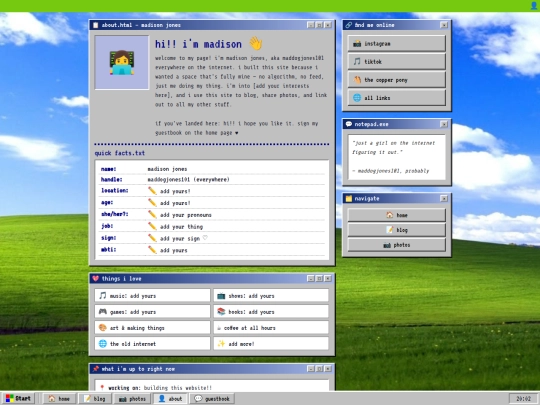Click the 'quick facts.txt' heading
Viewport: 540px width, 405px height.
pos(120,153)
